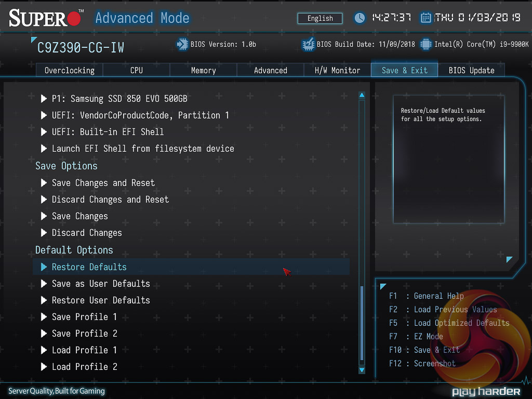Expand UEFI: Built-in EFI Shell entry
532x399 pixels.
click(108, 131)
